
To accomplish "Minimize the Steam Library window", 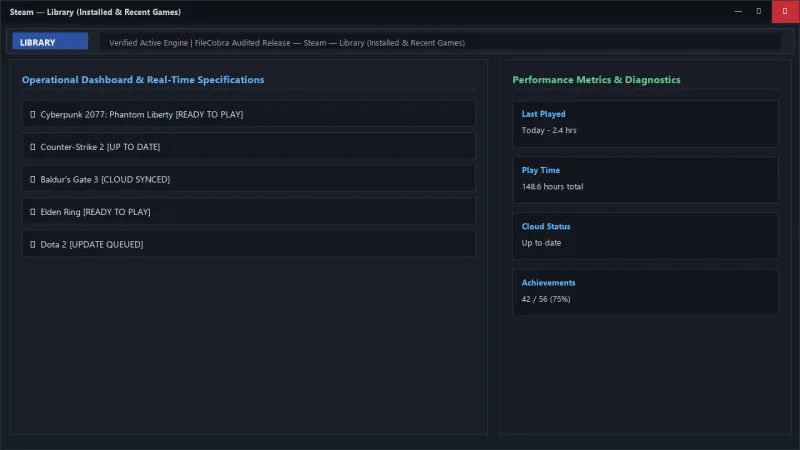I will (738, 11).
